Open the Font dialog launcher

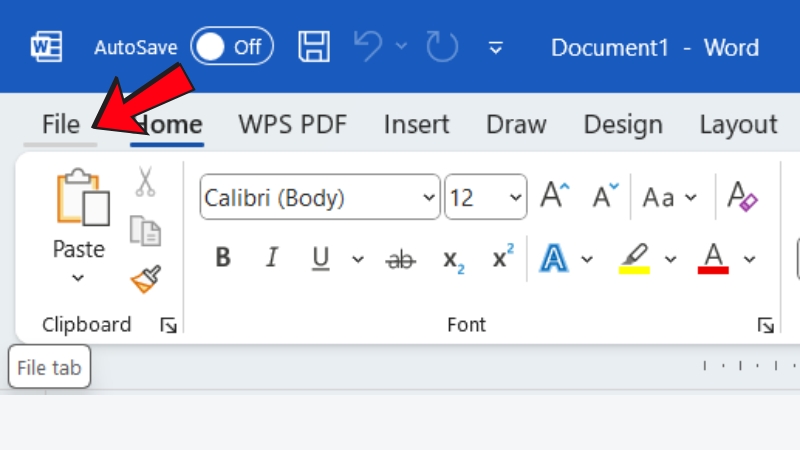pyautogui.click(x=765, y=325)
